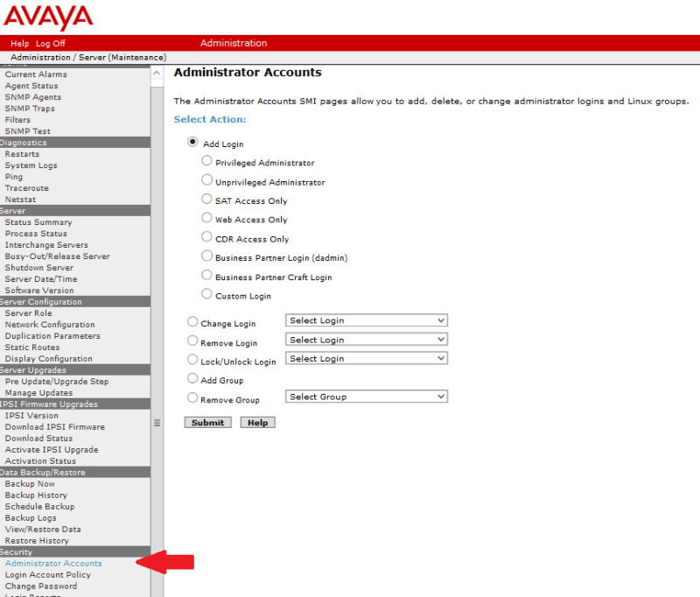
Task: Select the Lock/Unlock Login radio button
Action: pos(192,360)
